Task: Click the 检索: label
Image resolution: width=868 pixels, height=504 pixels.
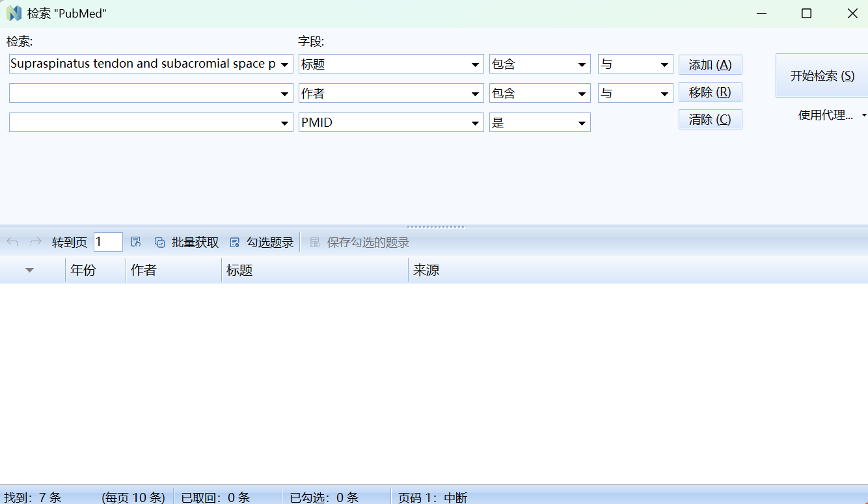Action: [x=20, y=42]
